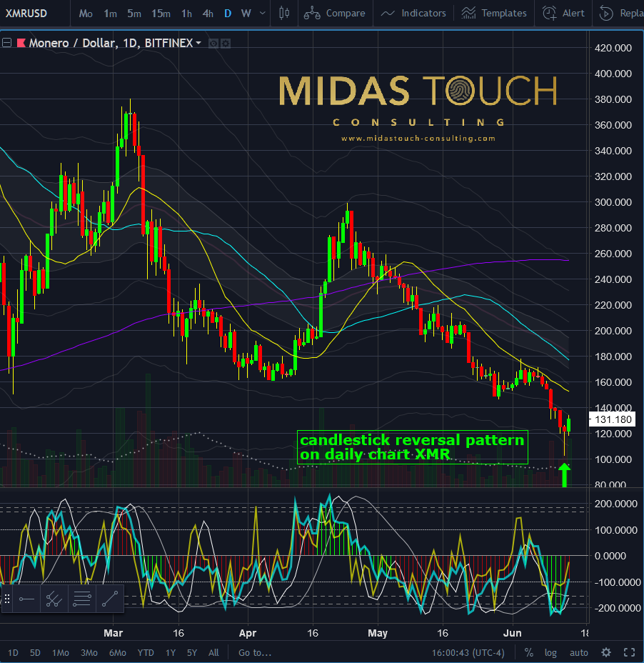This screenshot has width=644, height=663.
Task: Select the pitchfork drawing tool
Action: coord(54,599)
